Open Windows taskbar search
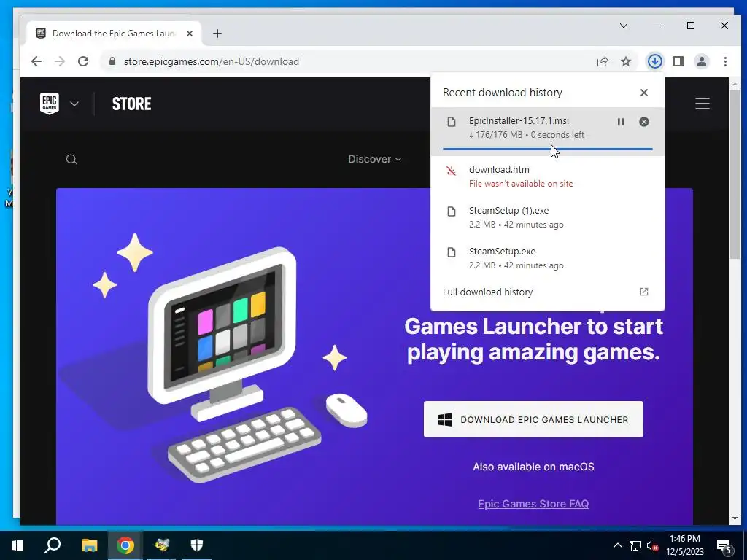 pos(53,545)
